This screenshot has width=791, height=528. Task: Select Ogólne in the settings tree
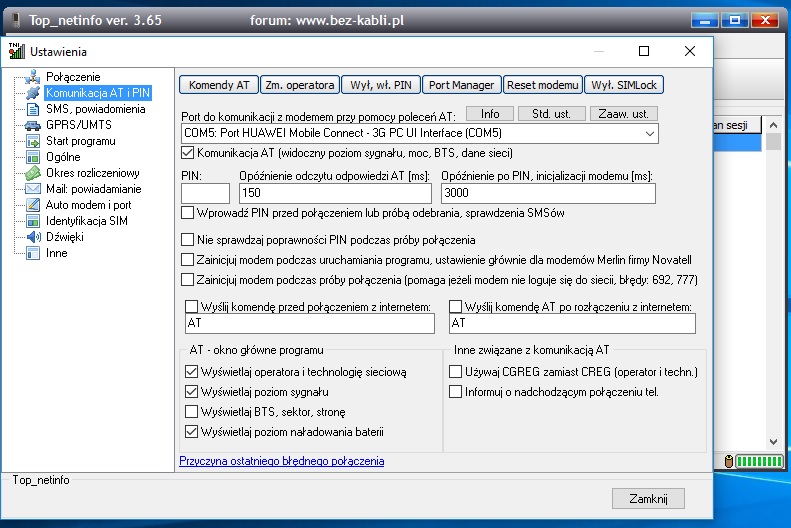pyautogui.click(x=64, y=157)
